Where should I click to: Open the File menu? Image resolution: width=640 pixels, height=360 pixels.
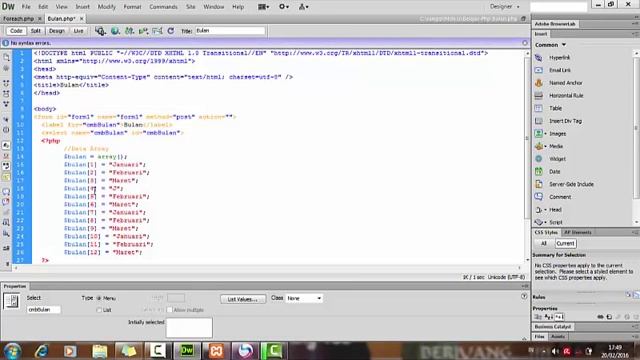pos(26,7)
